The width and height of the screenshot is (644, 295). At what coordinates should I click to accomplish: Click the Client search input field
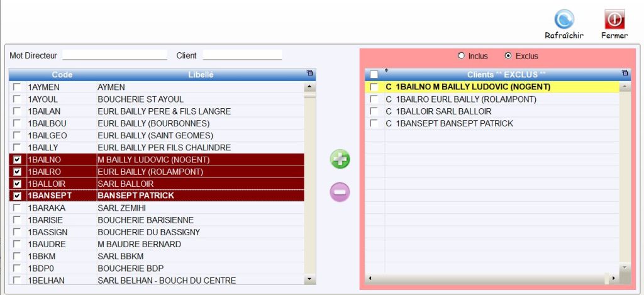tap(241, 55)
